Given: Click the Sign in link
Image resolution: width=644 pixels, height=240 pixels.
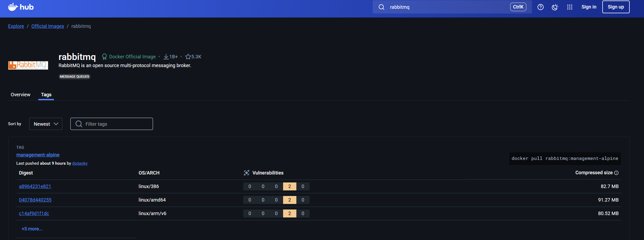Looking at the screenshot, I should (589, 7).
